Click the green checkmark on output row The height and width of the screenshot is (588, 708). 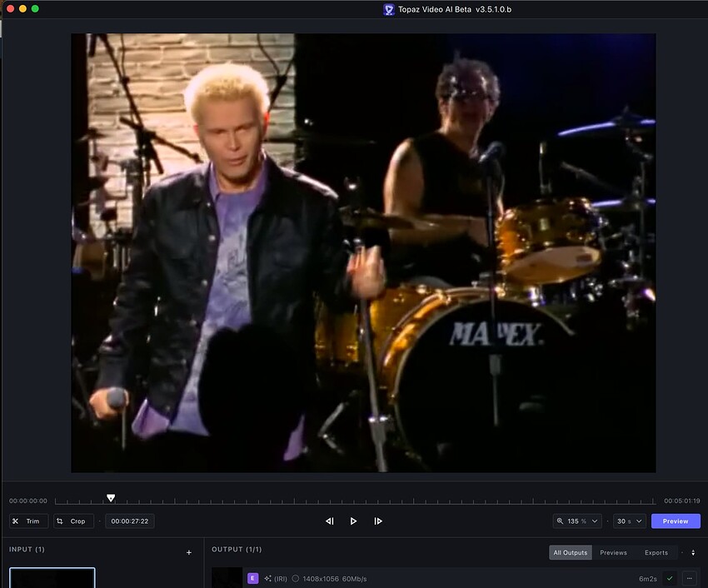pyautogui.click(x=669, y=578)
